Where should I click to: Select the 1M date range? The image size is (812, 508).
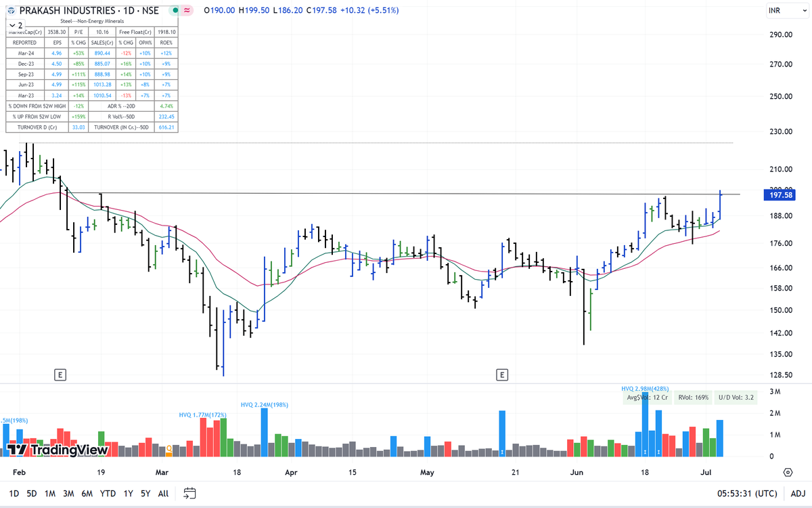click(x=50, y=494)
